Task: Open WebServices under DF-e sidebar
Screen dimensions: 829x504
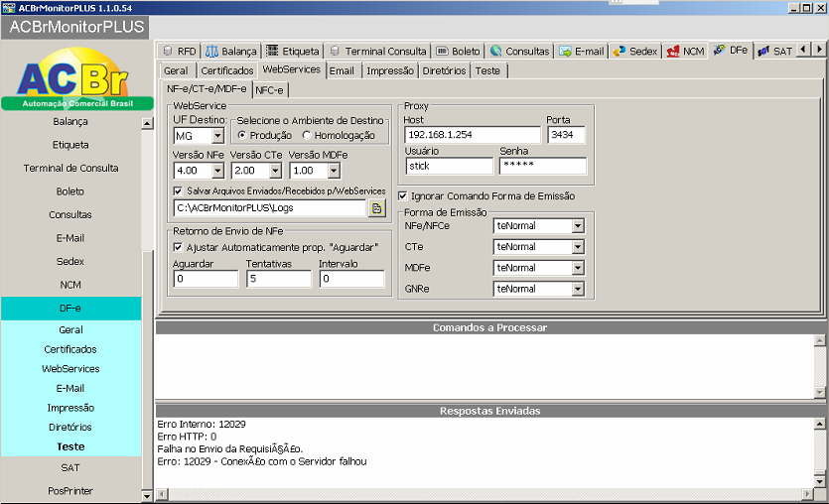Action: [70, 369]
